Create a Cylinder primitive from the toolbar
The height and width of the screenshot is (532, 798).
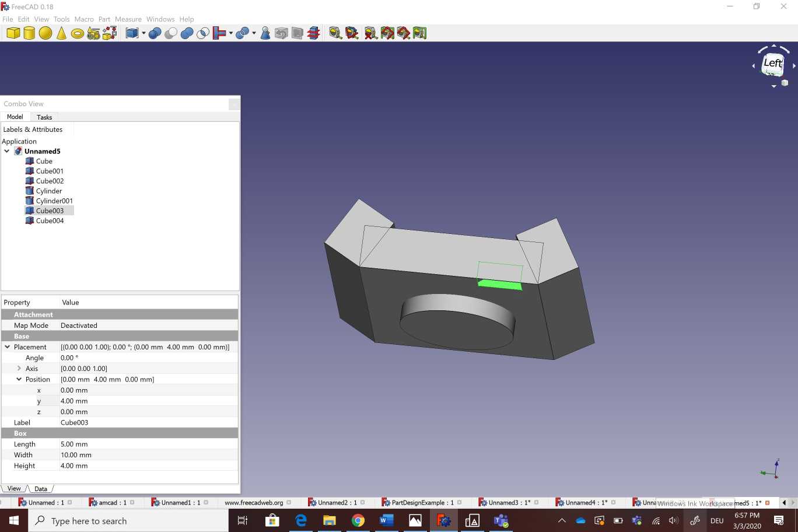coord(29,33)
